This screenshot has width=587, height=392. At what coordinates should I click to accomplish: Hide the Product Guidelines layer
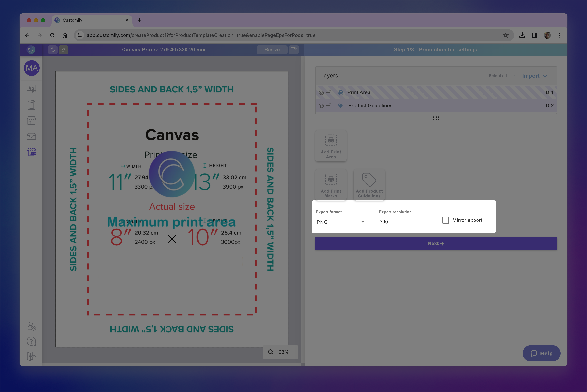(321, 106)
